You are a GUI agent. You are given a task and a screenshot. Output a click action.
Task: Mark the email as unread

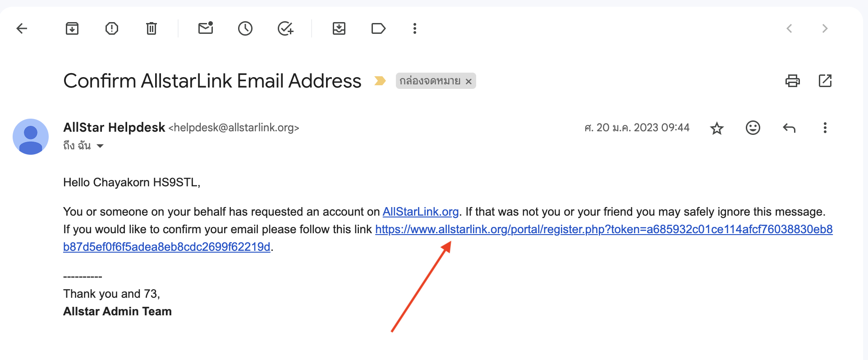(x=206, y=28)
